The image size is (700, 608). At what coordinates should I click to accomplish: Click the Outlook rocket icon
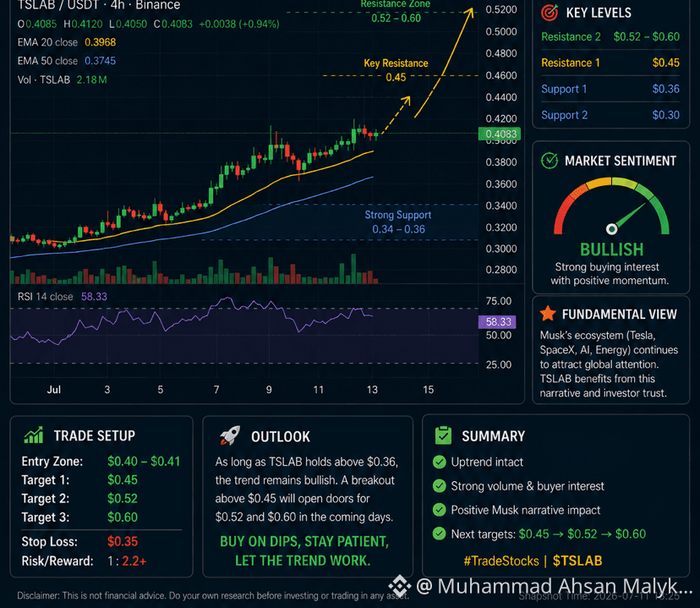point(230,435)
